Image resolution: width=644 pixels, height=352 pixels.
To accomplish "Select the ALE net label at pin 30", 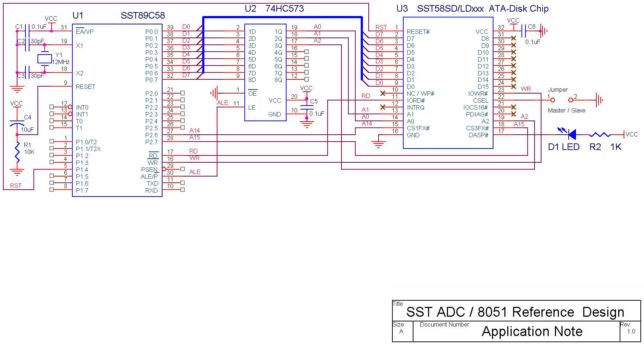I will 195,172.
